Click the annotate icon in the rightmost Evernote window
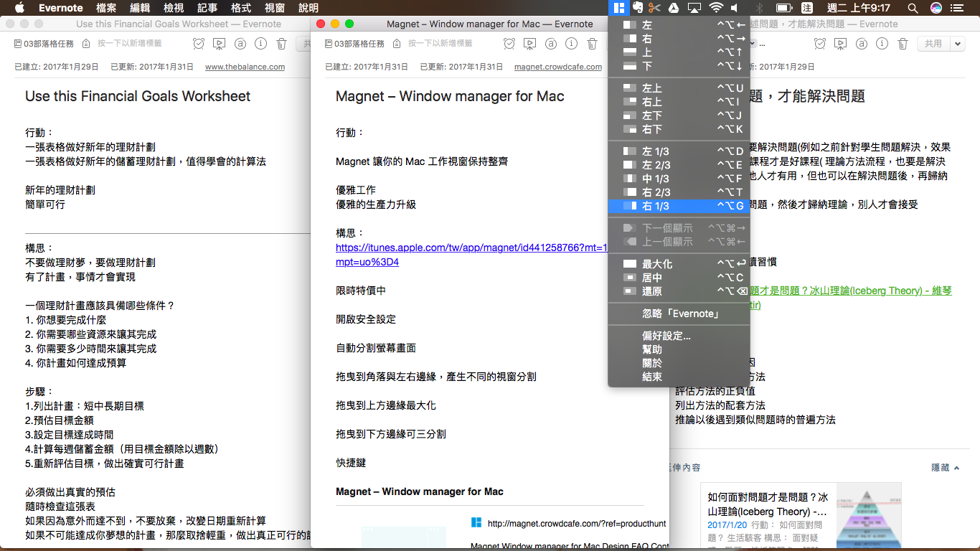 (x=862, y=44)
